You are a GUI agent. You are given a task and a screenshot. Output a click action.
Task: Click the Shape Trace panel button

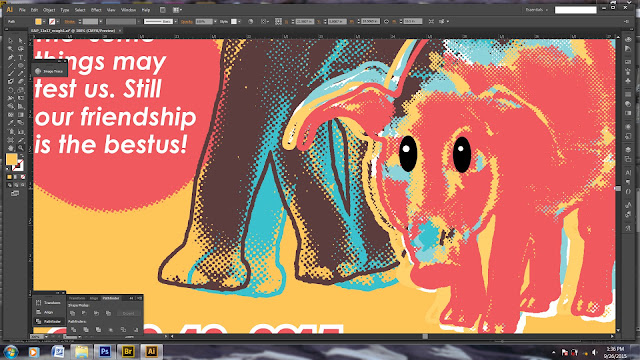(49, 71)
